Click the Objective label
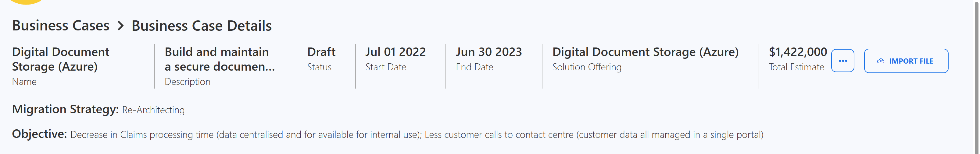Viewport: 980px width, 154px height. click(39, 134)
